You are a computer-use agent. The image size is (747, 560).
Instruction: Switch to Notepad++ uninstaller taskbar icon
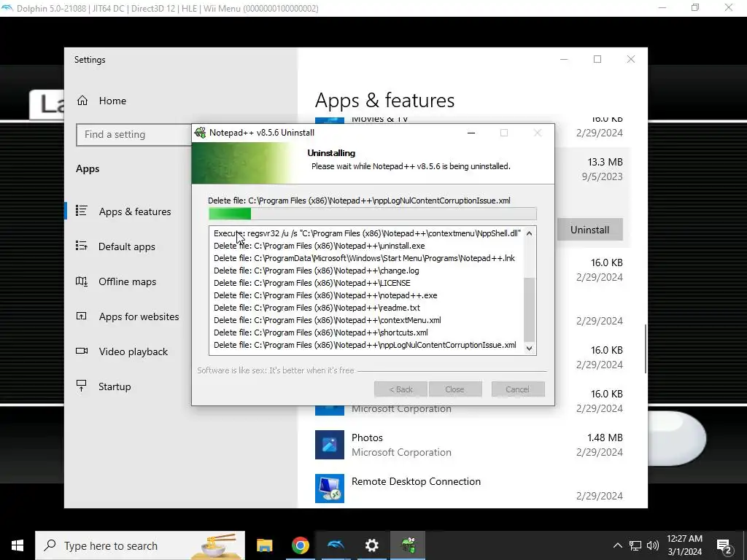[x=408, y=545]
